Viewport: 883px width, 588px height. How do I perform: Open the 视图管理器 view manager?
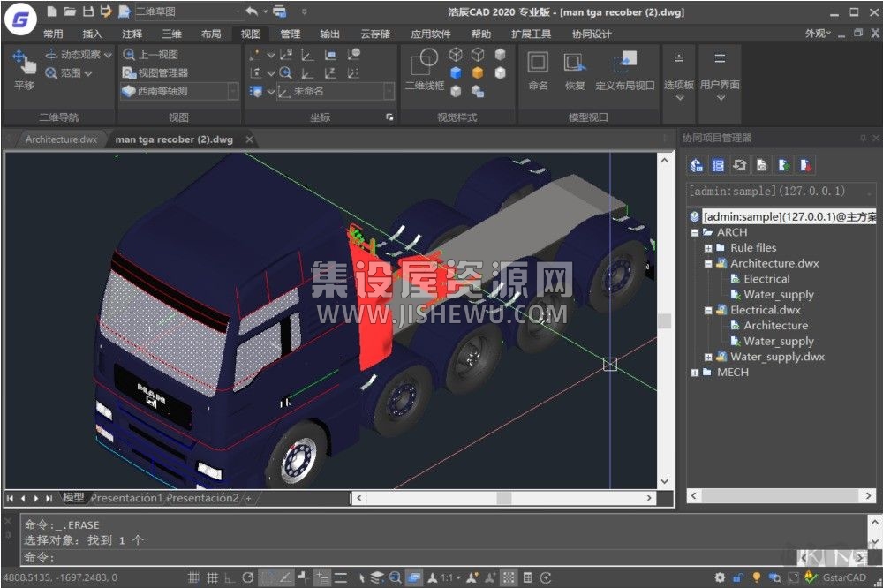[x=155, y=72]
